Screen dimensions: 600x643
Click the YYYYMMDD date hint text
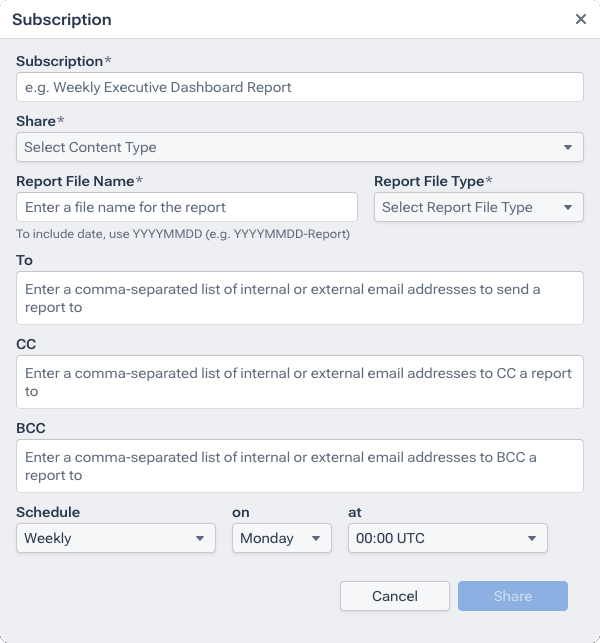[x=183, y=234]
